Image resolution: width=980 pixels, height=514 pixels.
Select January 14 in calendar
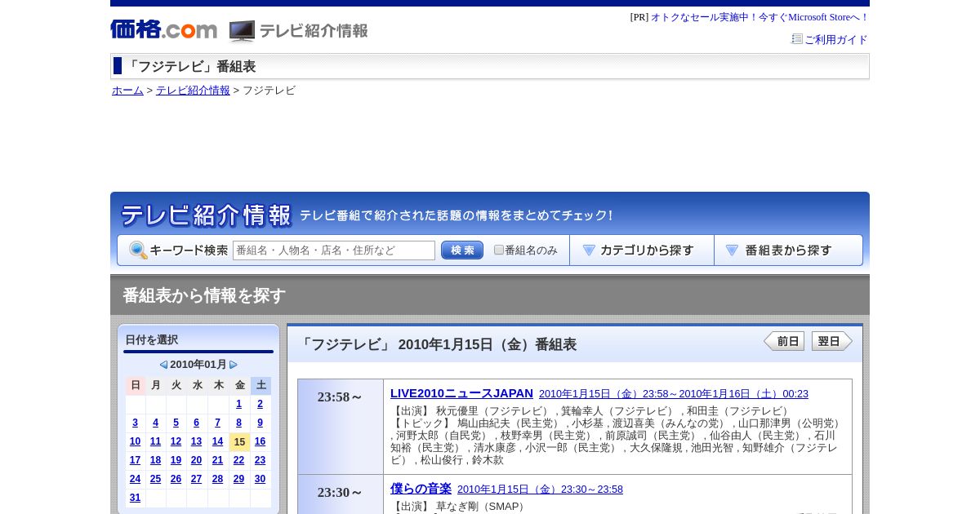click(217, 441)
